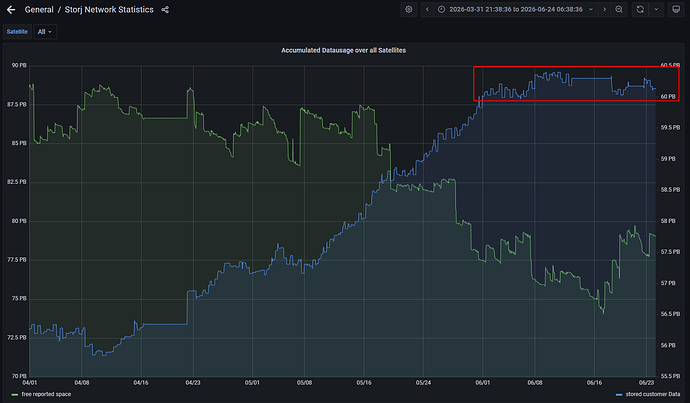Screen dimensions: 690x403
Task: Expand refresh interval dropdown arrow
Action: 656,9
